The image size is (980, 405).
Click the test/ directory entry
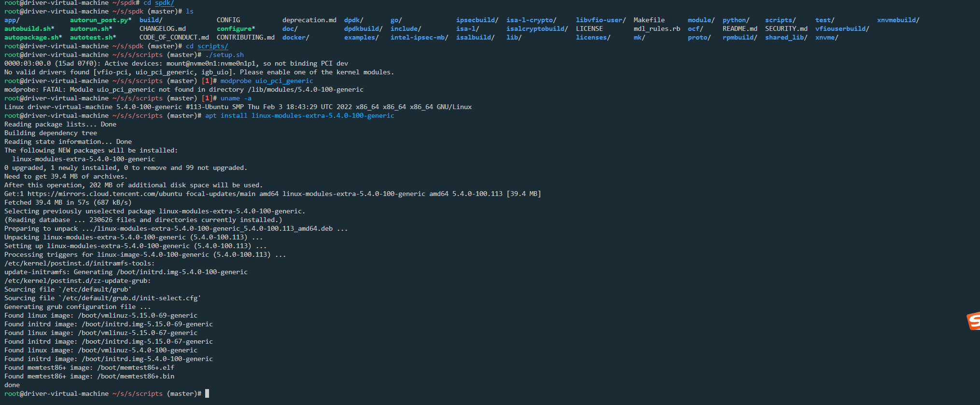pyautogui.click(x=825, y=20)
